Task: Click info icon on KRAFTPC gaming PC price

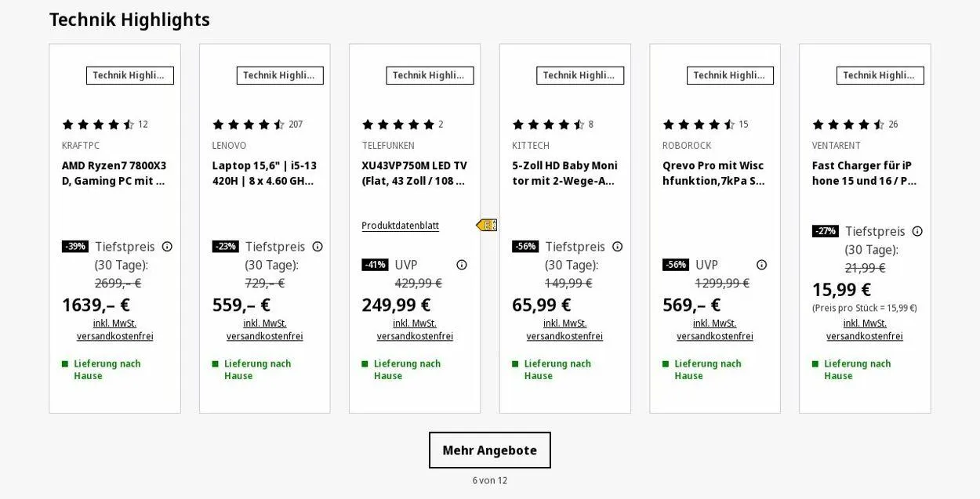Action: (x=167, y=247)
